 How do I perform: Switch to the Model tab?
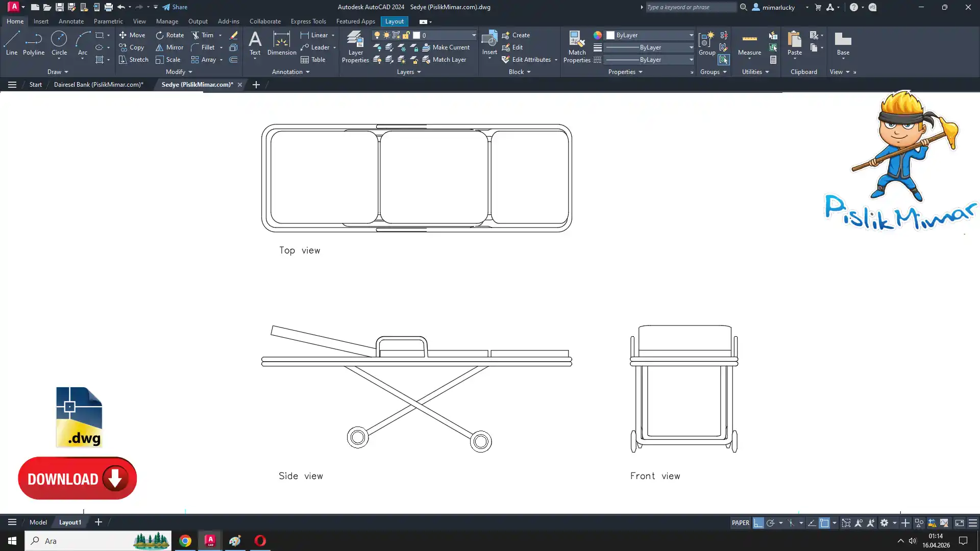(x=38, y=522)
